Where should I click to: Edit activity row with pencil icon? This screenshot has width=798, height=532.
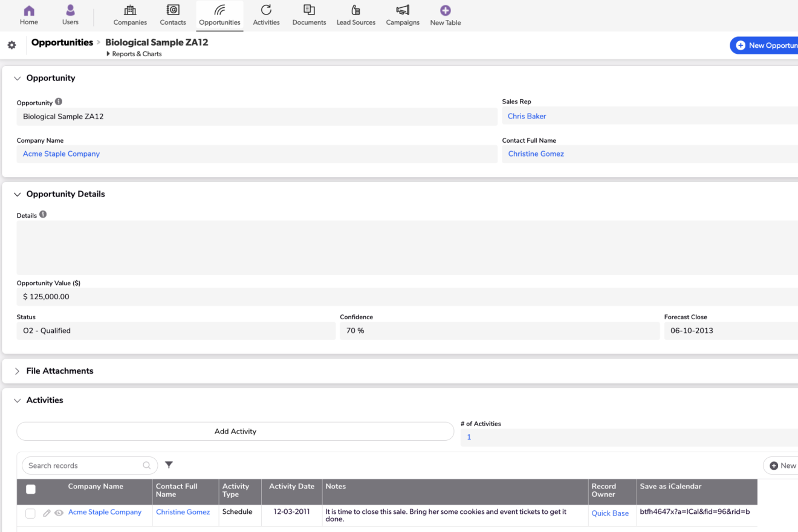pos(47,513)
